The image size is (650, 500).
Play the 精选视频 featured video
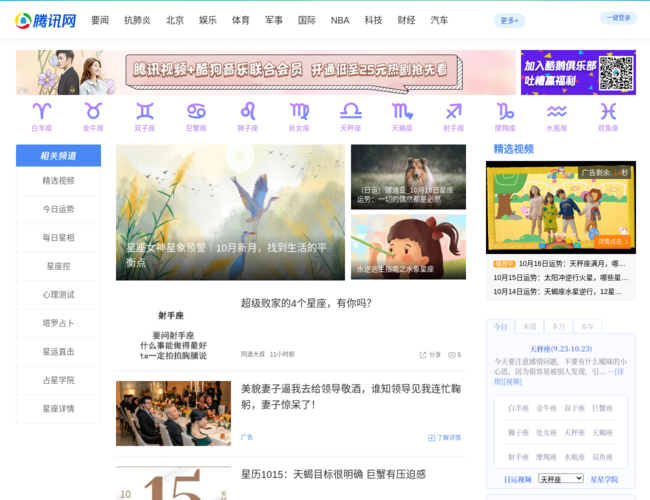[x=561, y=207]
